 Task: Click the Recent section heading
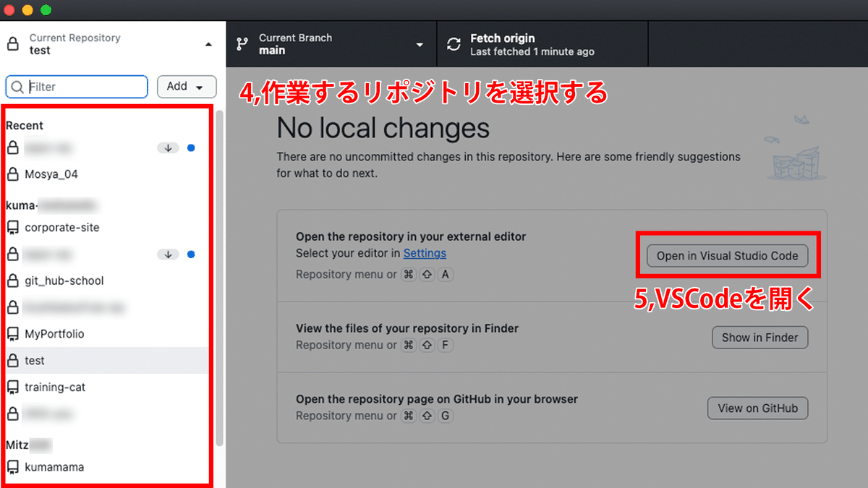pos(25,126)
